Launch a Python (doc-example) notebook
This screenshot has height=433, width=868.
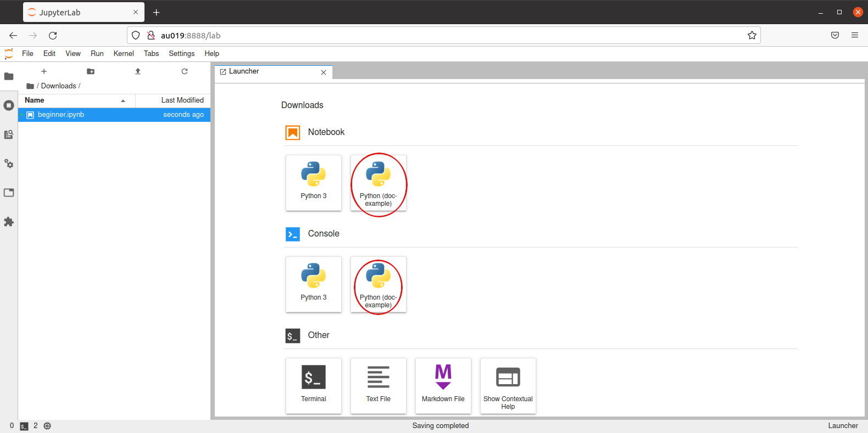[x=379, y=183]
